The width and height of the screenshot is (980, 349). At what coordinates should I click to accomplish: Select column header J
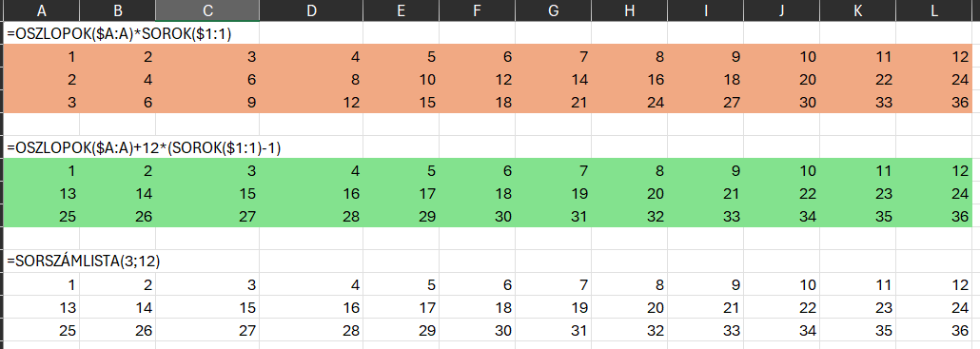tap(781, 10)
